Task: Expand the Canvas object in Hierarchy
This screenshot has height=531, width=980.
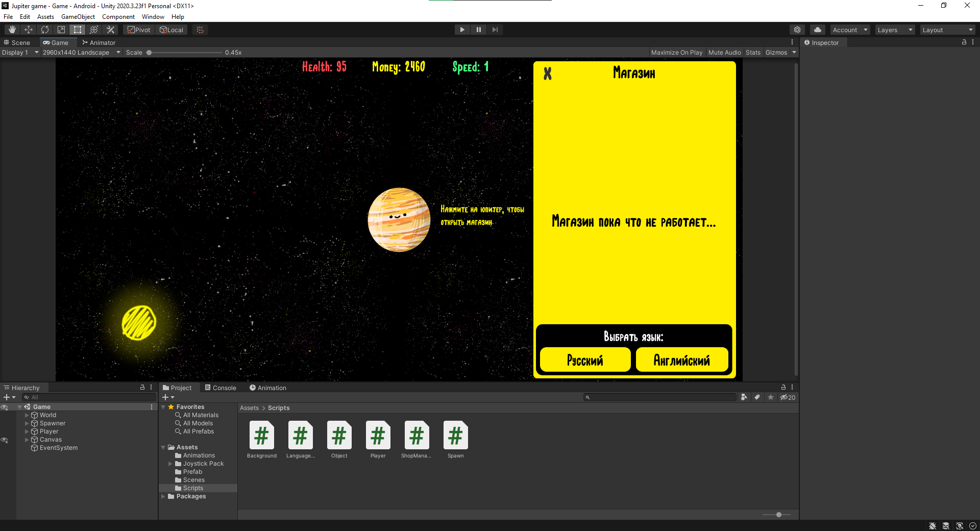Action: click(x=27, y=440)
